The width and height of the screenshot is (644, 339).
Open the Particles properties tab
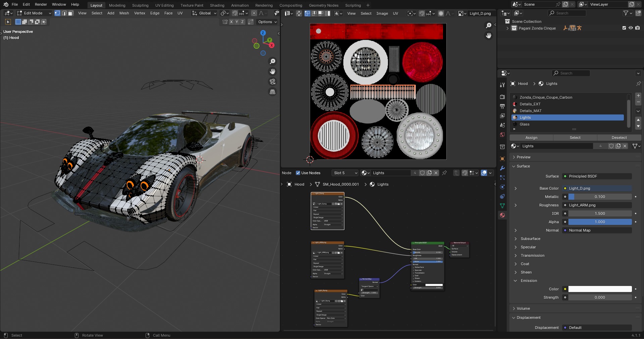502,178
